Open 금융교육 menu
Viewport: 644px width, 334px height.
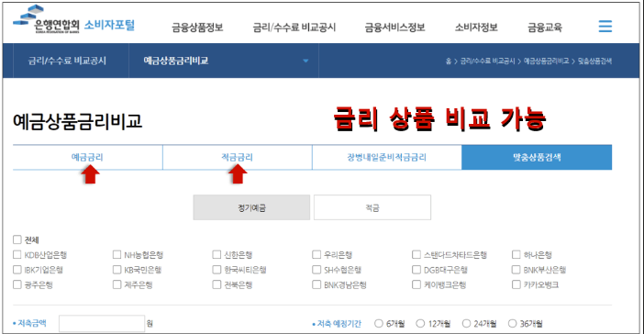(x=545, y=28)
